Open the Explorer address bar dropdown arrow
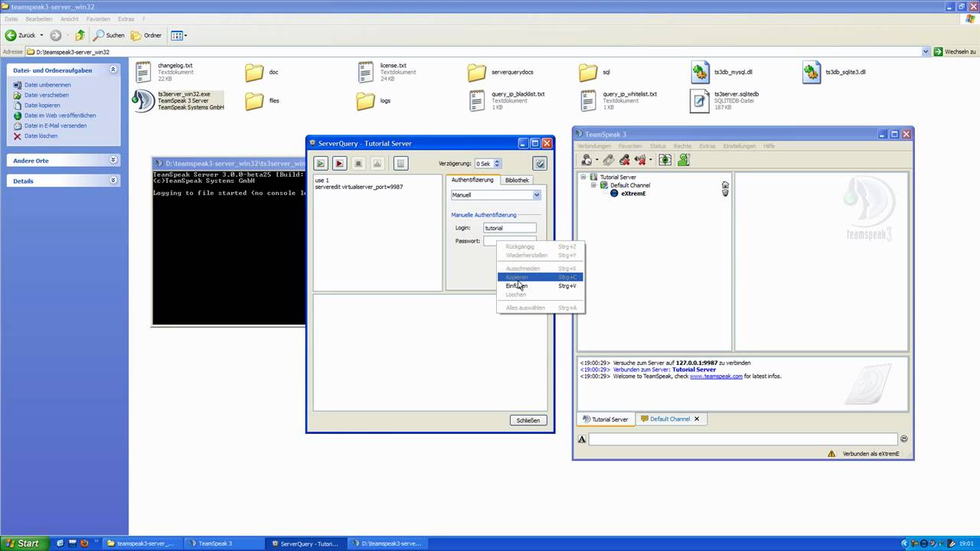This screenshot has width=980, height=551. pos(926,52)
